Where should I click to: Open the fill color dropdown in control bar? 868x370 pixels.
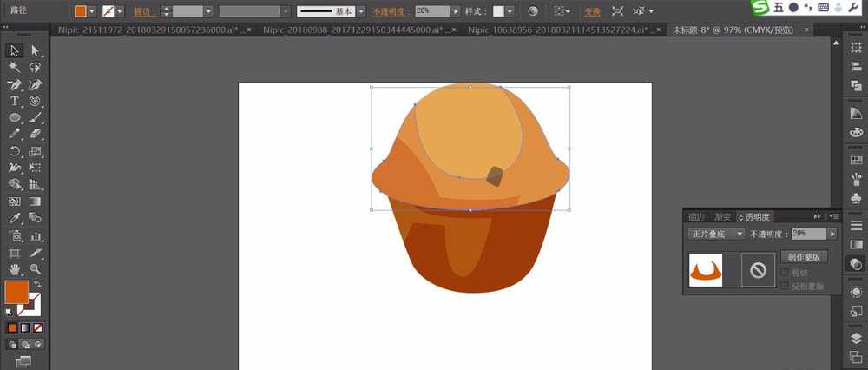(x=93, y=11)
